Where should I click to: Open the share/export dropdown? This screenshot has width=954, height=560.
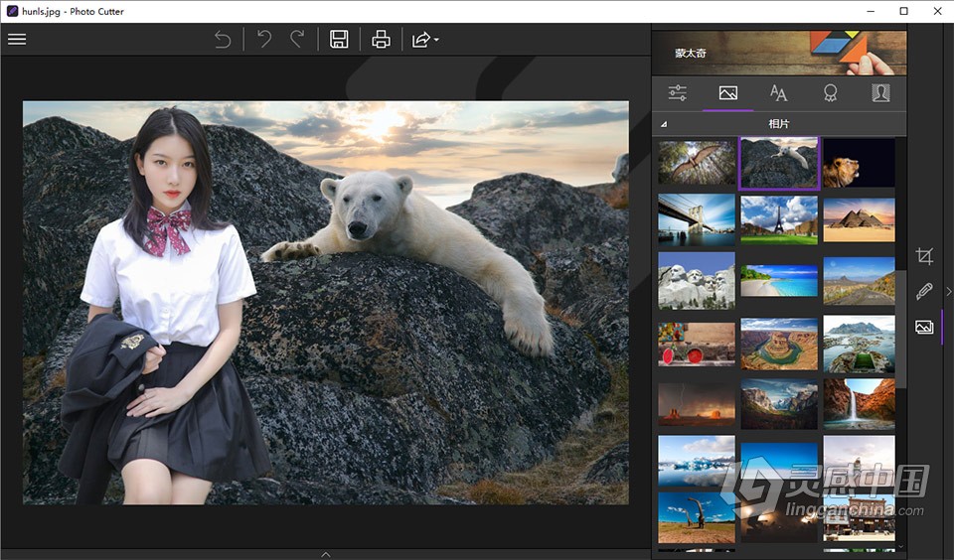point(424,40)
